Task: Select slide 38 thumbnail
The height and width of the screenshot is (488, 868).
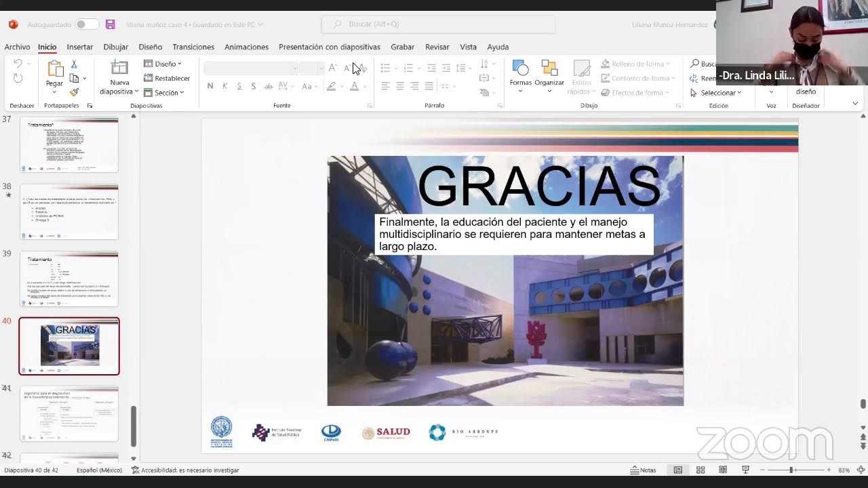Action: click(x=68, y=211)
